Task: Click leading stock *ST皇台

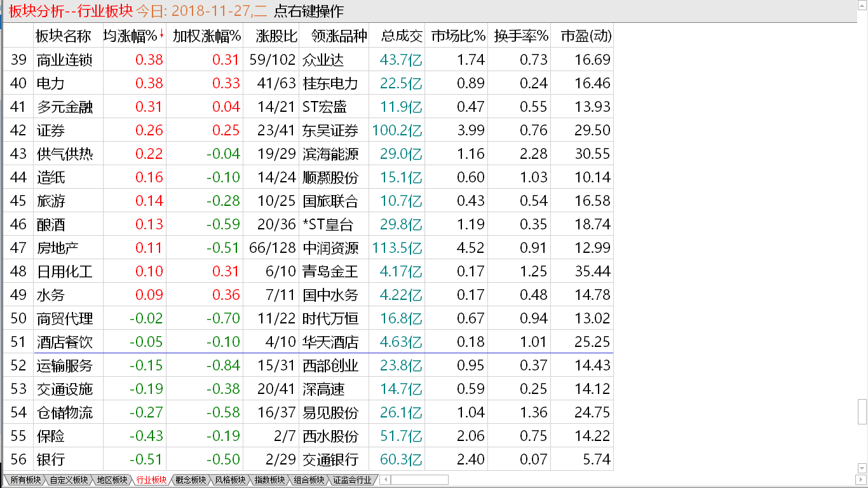Action: pyautogui.click(x=328, y=224)
